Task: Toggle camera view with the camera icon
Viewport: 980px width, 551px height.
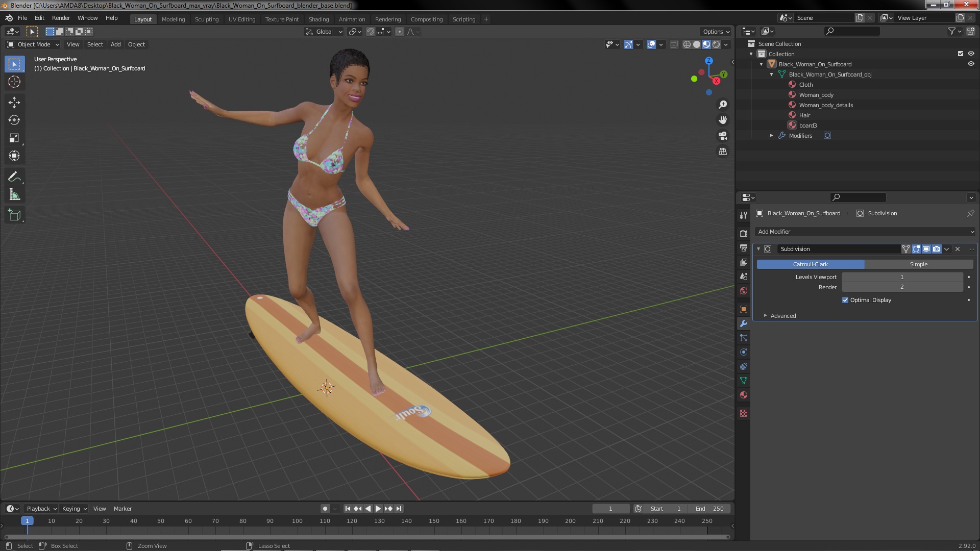Action: (723, 136)
